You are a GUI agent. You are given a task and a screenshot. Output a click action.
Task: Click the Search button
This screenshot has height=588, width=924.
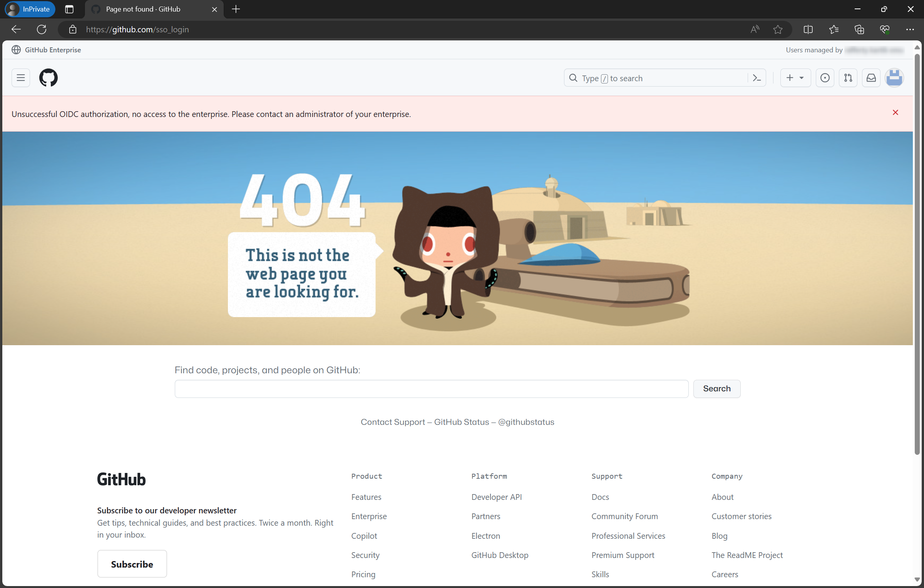pos(716,389)
